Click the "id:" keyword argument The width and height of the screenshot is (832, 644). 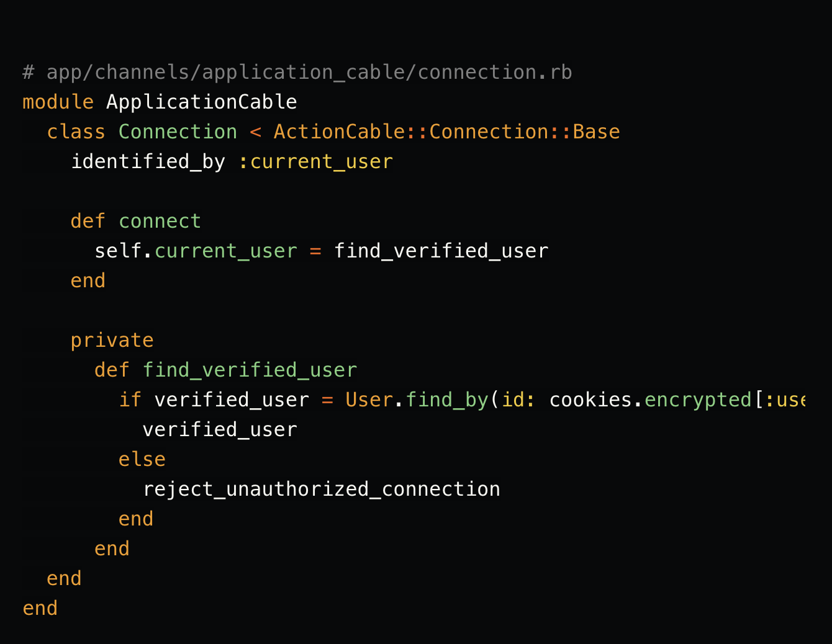tap(518, 400)
